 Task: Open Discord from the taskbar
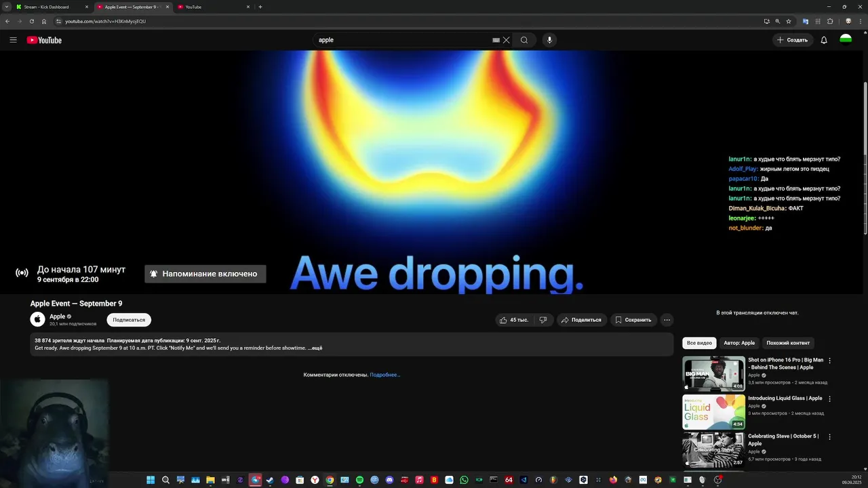coord(389,480)
